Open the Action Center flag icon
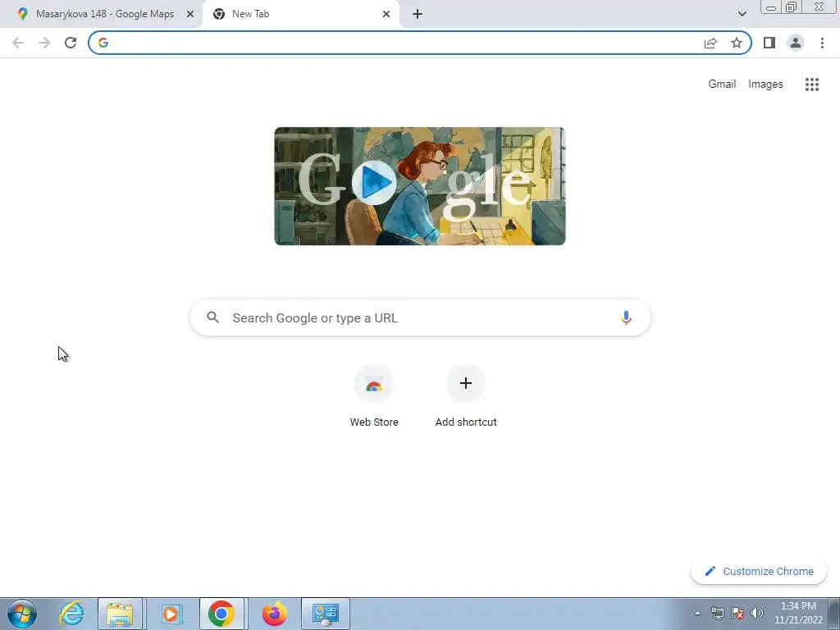The width and height of the screenshot is (840, 630). click(737, 614)
